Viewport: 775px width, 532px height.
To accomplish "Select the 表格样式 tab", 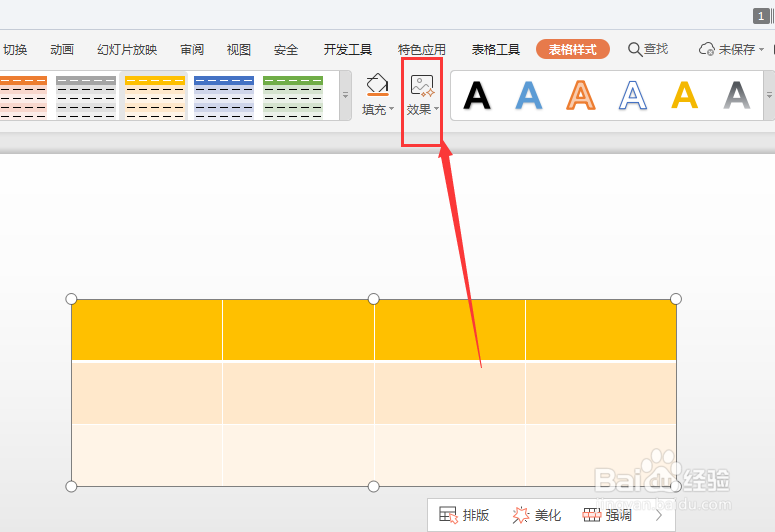I will [572, 49].
